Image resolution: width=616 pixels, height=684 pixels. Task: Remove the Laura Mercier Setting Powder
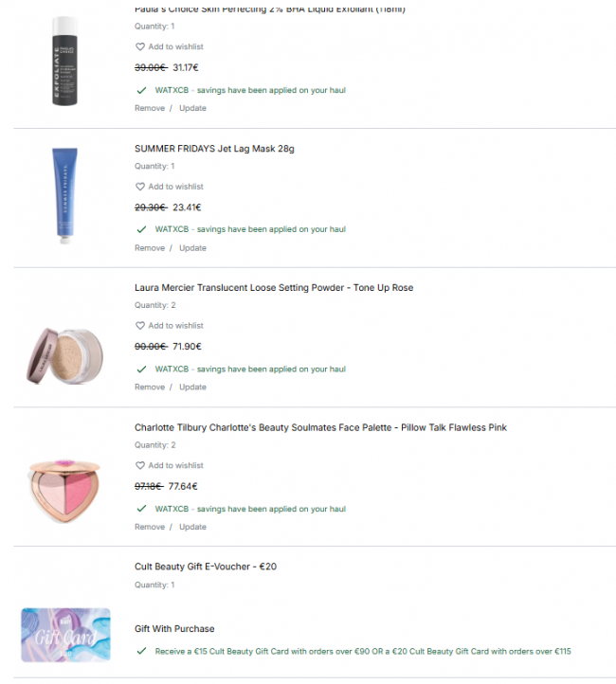[x=150, y=387]
